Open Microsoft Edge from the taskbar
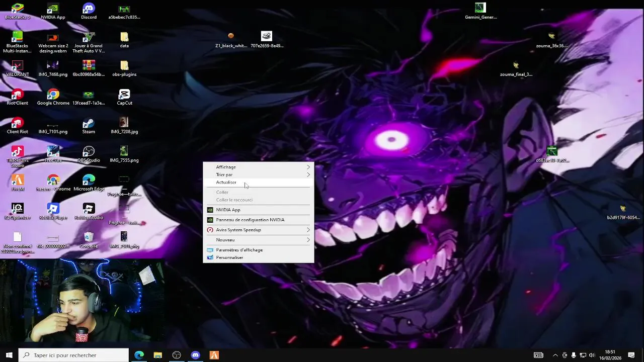 [139, 355]
